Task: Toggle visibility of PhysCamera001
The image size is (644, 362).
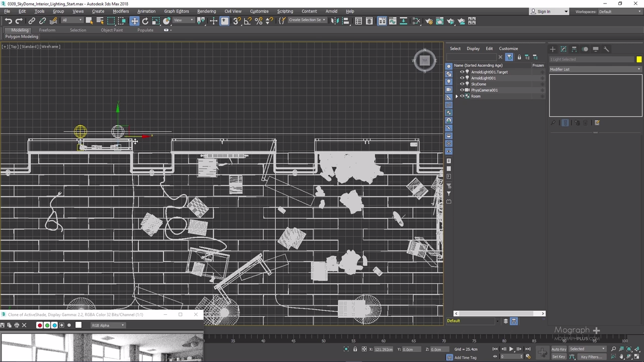Action: 462,90
